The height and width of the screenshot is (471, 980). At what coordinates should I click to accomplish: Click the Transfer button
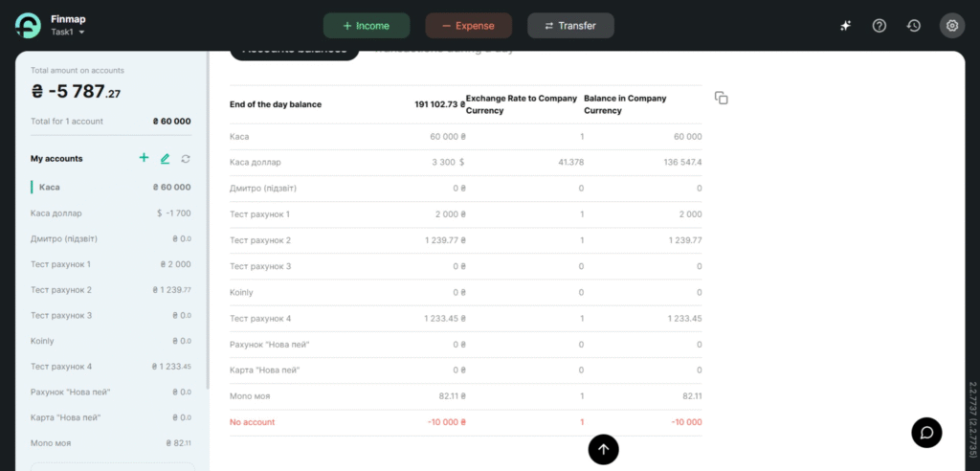[570, 26]
